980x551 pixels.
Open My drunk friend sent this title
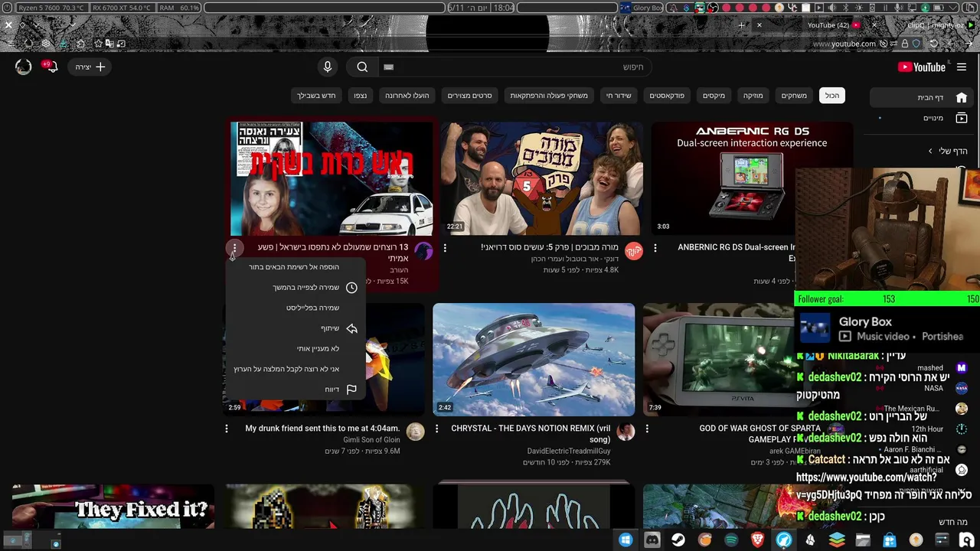[322, 429]
